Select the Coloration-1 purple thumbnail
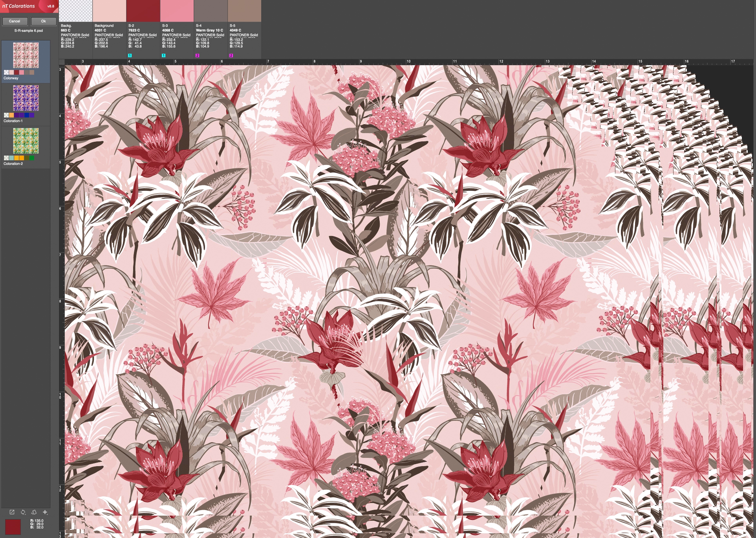 [x=26, y=98]
